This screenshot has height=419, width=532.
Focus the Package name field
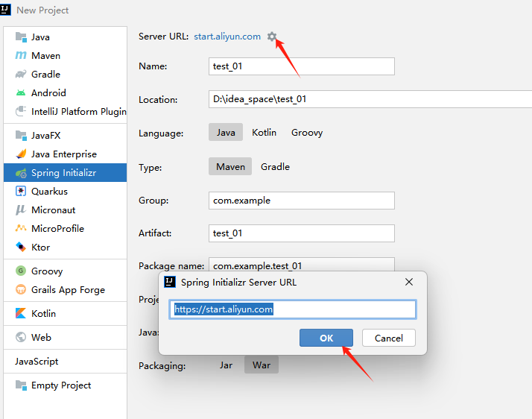(301, 265)
